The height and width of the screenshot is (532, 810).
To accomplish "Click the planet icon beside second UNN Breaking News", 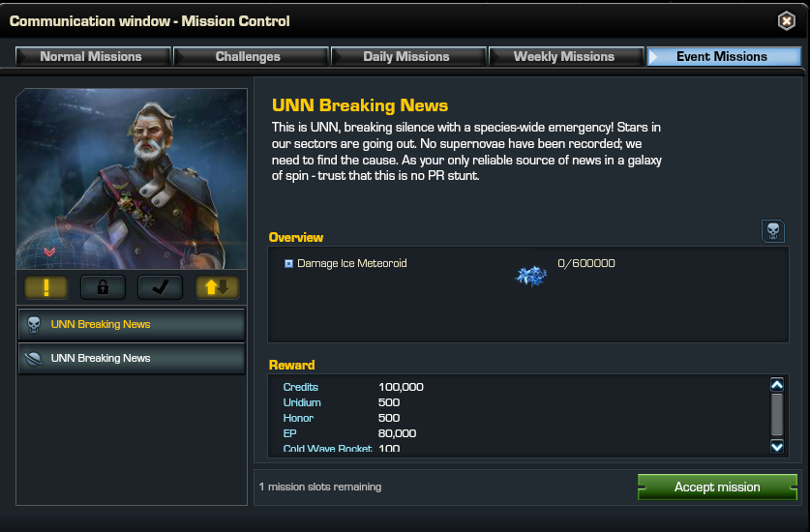I will [x=34, y=359].
